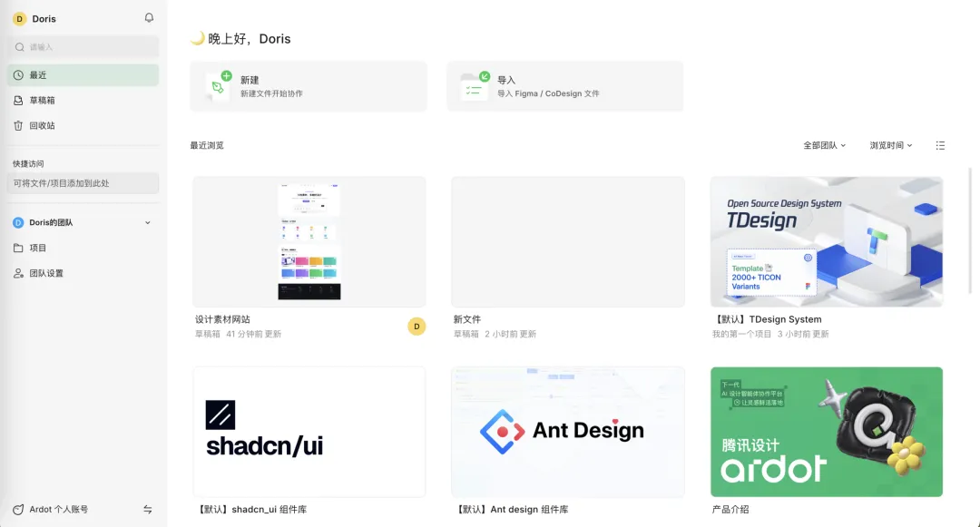The width and height of the screenshot is (980, 527).
Task: Select 草稿箱 in the sidebar
Action: coord(83,100)
